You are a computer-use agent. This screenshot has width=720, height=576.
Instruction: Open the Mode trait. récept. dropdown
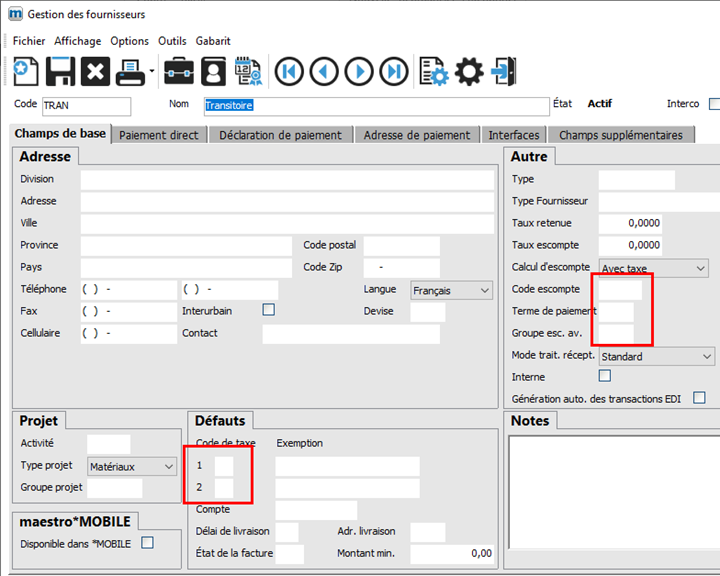pyautogui.click(x=656, y=356)
